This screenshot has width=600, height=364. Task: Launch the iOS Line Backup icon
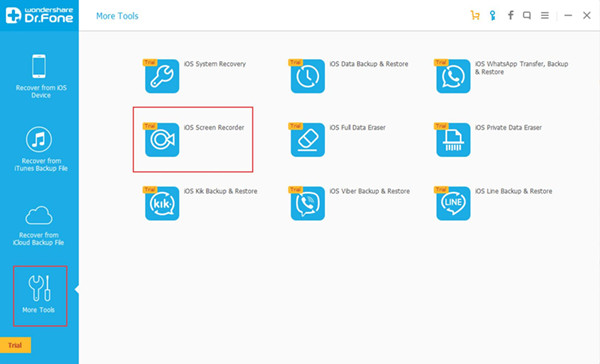[453, 203]
